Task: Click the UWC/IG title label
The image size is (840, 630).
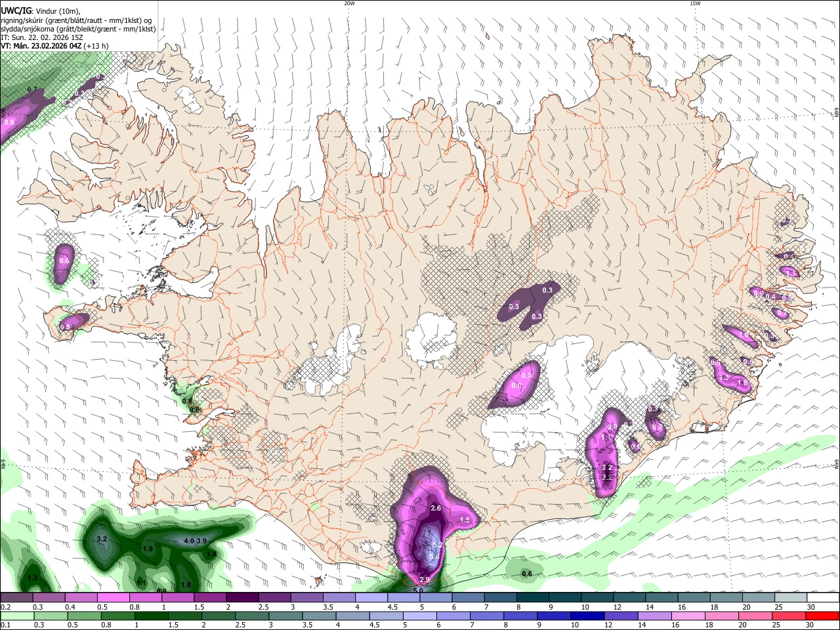Action: [15, 11]
